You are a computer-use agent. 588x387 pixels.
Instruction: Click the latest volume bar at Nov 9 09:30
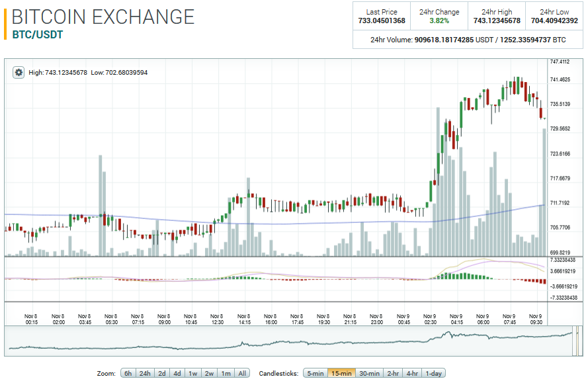point(544,193)
